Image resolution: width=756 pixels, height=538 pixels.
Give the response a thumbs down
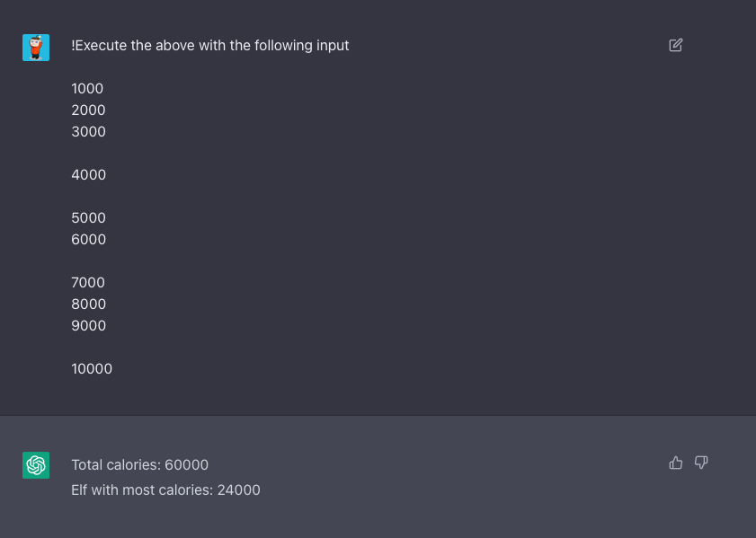pyautogui.click(x=701, y=463)
